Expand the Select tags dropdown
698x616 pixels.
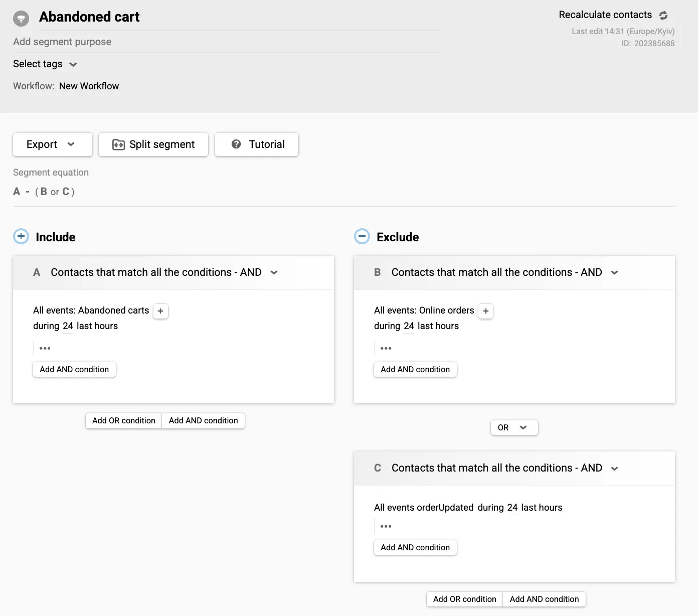click(45, 64)
